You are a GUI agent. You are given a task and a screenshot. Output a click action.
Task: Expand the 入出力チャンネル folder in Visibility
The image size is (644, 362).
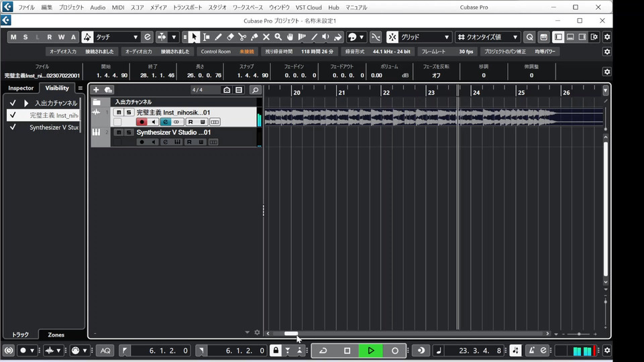tap(26, 103)
